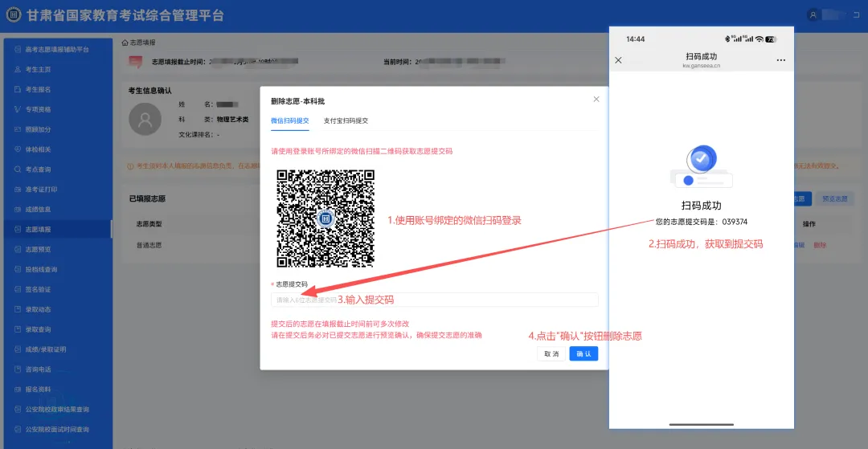Click the 考生报名 document icon
The image size is (868, 449).
[17, 90]
